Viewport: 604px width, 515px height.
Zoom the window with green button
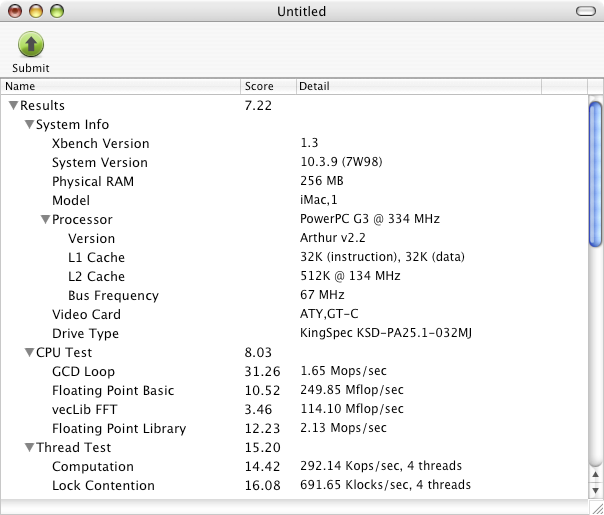[x=57, y=11]
